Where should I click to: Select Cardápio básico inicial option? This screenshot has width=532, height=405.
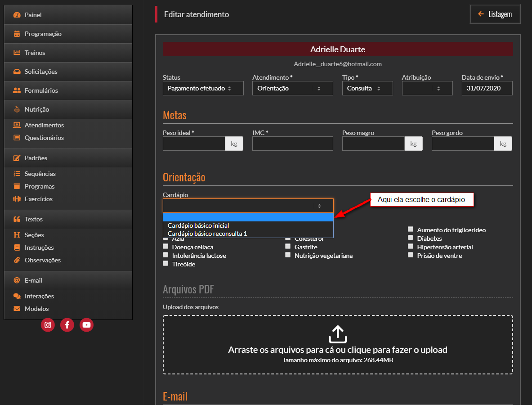[x=198, y=225]
